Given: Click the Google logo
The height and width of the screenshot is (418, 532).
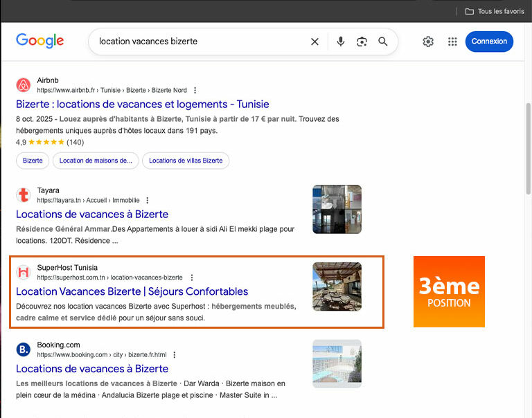Looking at the screenshot, I should click(x=39, y=41).
